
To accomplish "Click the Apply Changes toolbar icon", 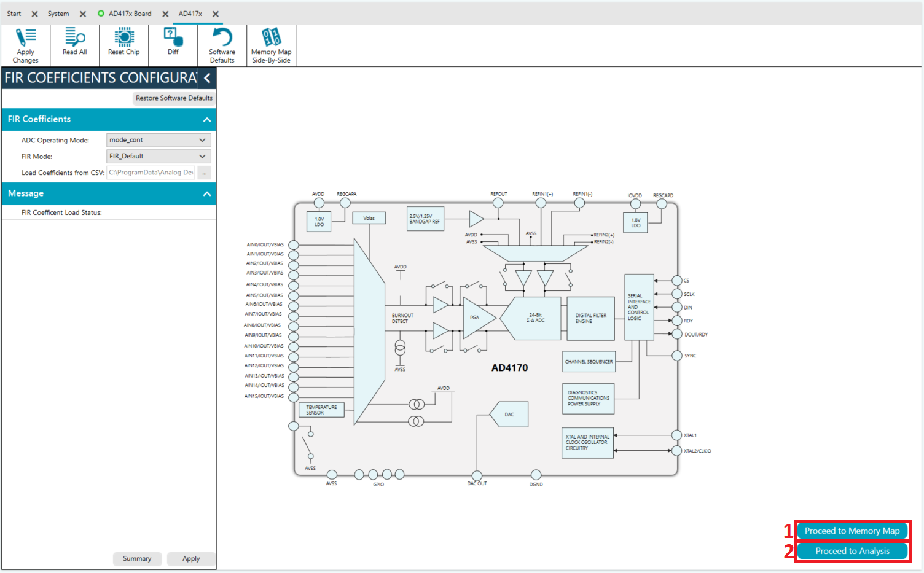I will 26,45.
